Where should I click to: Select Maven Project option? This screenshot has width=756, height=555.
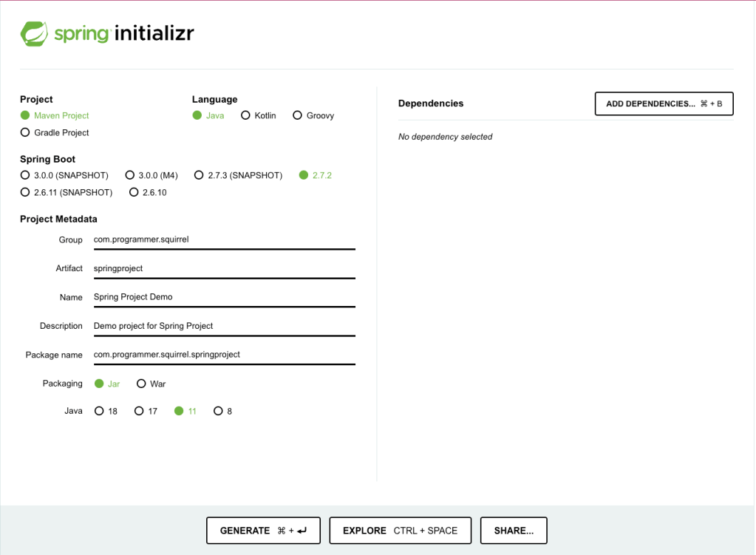point(25,115)
